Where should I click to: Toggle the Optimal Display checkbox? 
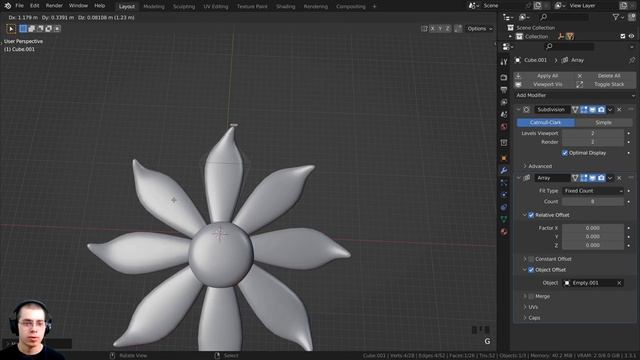[565, 153]
